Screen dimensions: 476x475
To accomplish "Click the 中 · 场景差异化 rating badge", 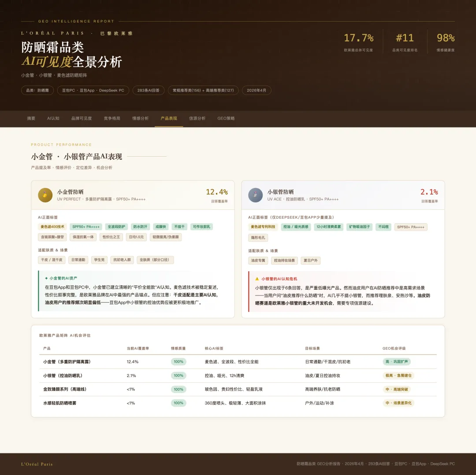I will (x=398, y=403).
